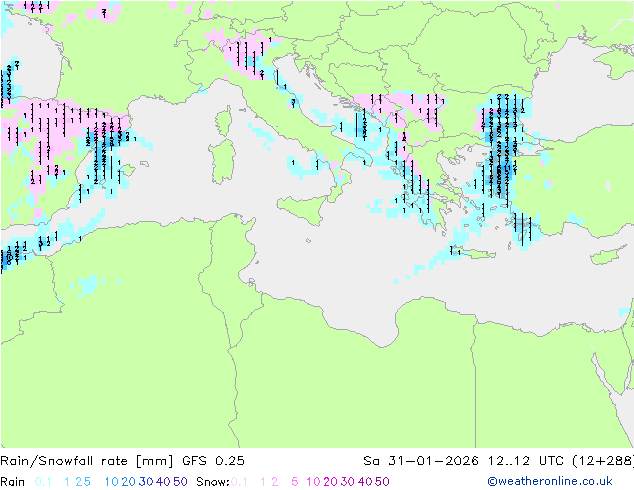Click the rain legend value 50
The height and width of the screenshot is (490, 634).
point(180,482)
